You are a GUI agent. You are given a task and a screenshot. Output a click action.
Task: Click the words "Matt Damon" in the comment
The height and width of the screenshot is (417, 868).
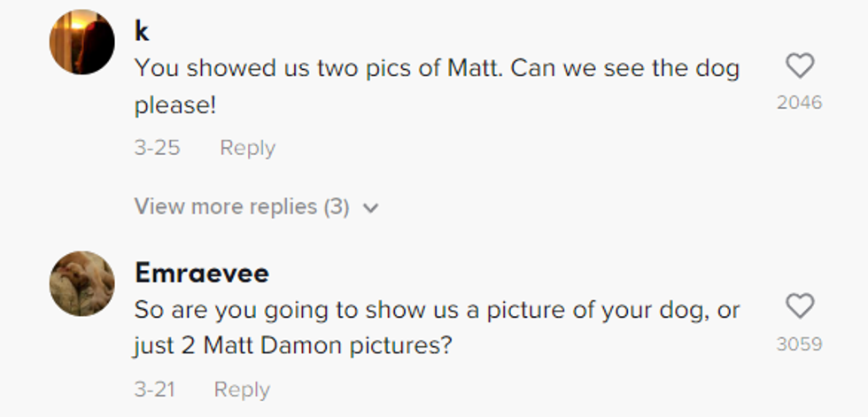point(273,346)
